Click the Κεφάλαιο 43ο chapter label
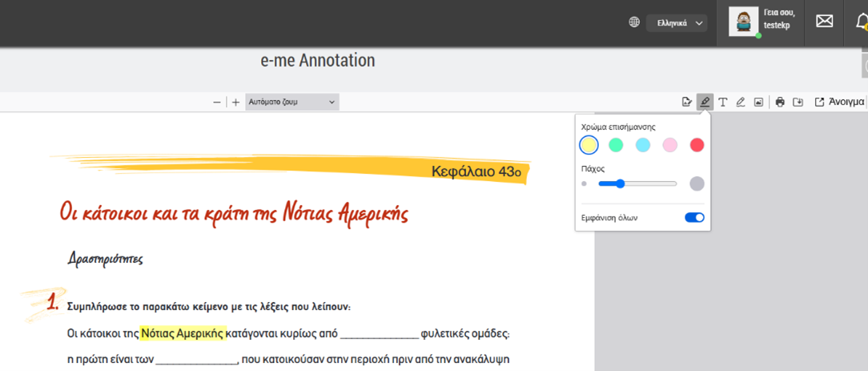Viewport: 868px width, 371px height. (x=476, y=172)
